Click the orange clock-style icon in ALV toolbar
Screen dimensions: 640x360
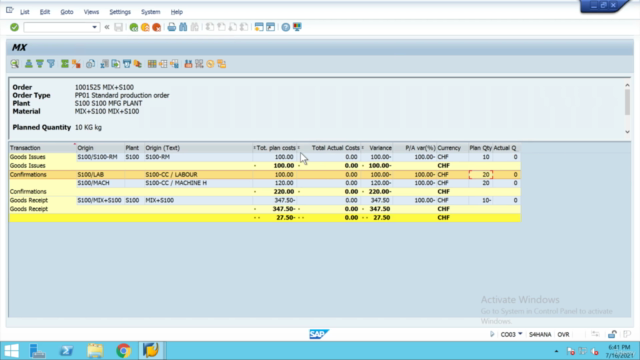click(210, 64)
